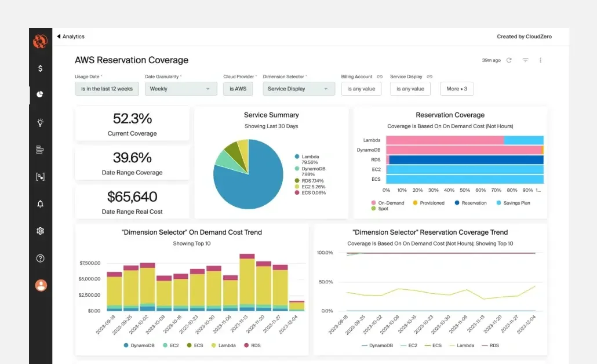Open the Usage Date filter
The image size is (597, 364).
coord(107,89)
